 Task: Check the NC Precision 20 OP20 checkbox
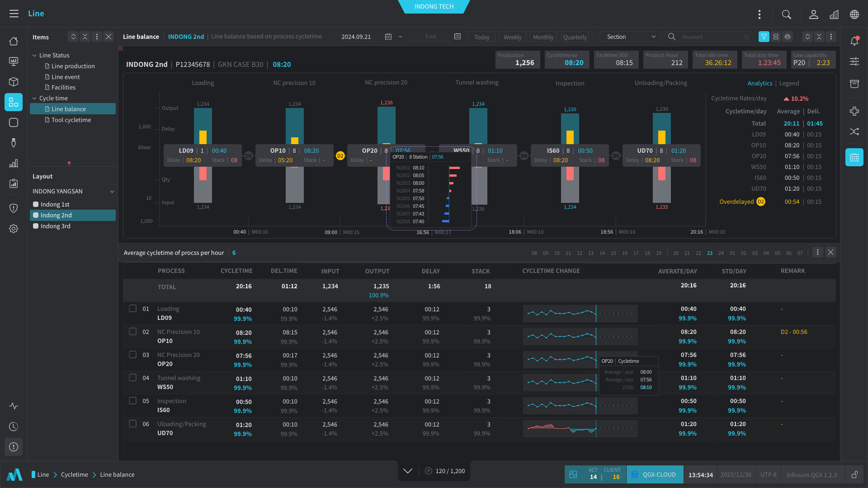132,355
